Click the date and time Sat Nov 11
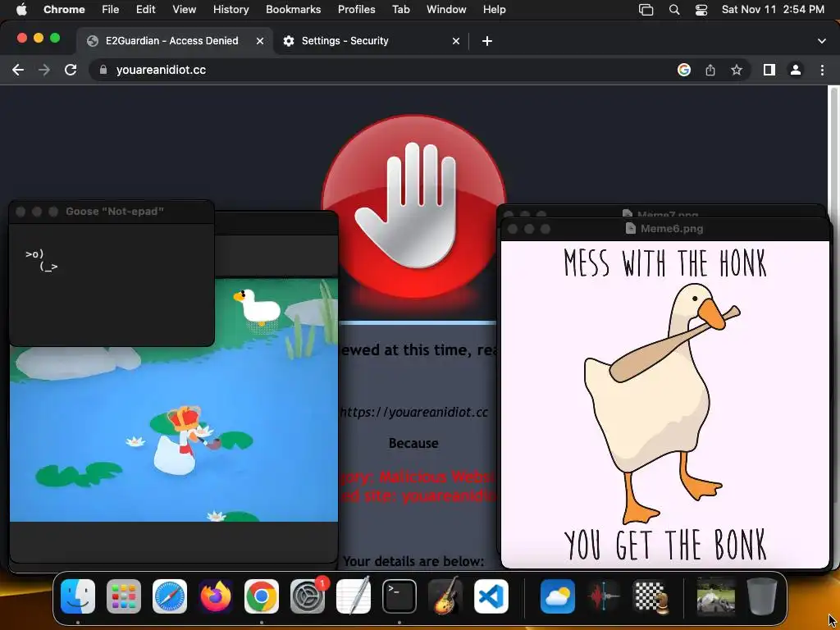Screen dimensions: 840x630 773,10
